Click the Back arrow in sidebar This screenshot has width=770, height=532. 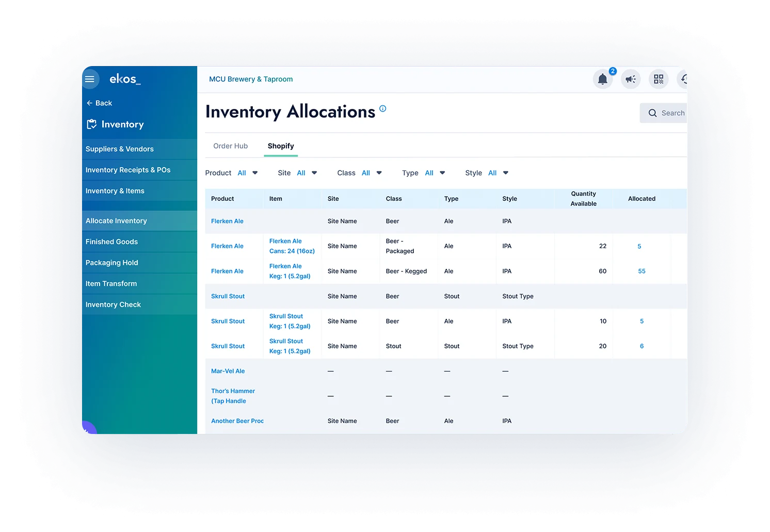90,103
